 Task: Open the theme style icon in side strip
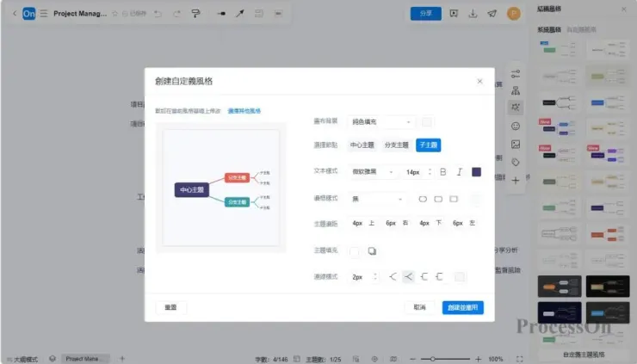(516, 108)
